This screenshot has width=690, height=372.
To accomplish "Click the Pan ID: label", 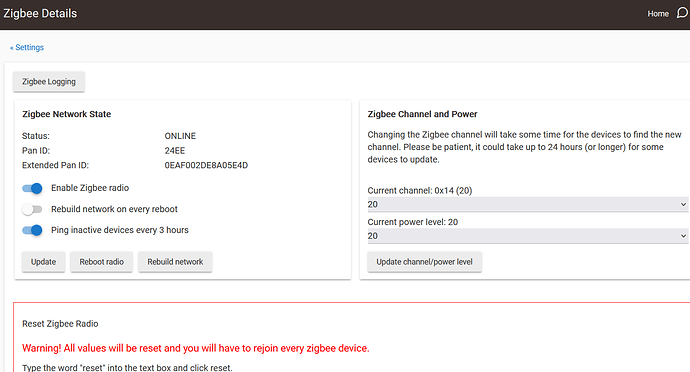I will tap(36, 151).
